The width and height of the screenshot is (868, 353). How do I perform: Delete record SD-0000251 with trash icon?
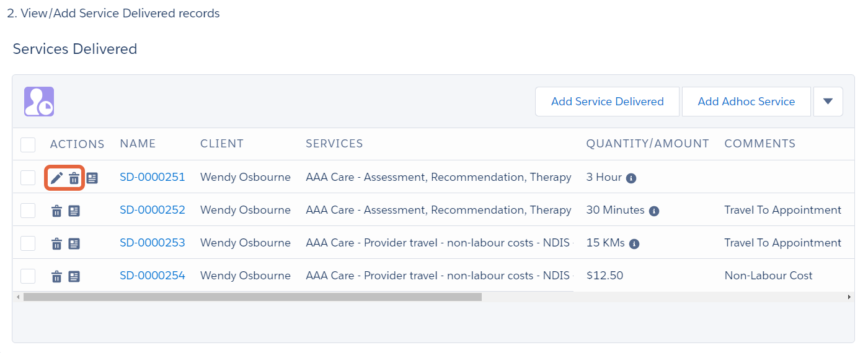click(x=74, y=178)
